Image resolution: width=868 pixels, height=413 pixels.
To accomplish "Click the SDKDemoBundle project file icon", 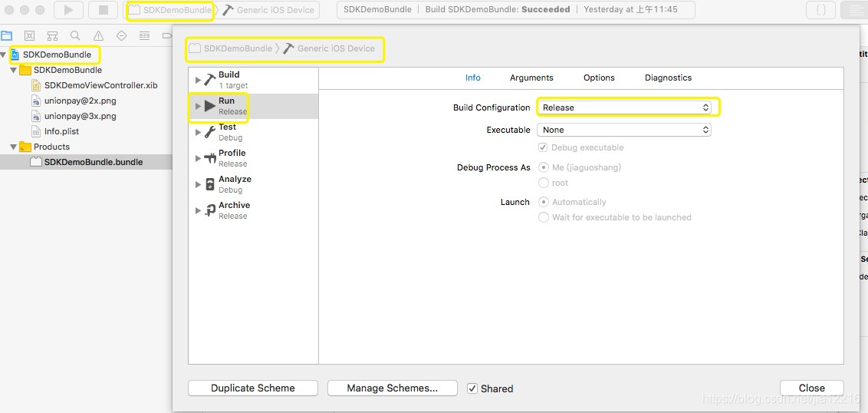I will (x=15, y=55).
